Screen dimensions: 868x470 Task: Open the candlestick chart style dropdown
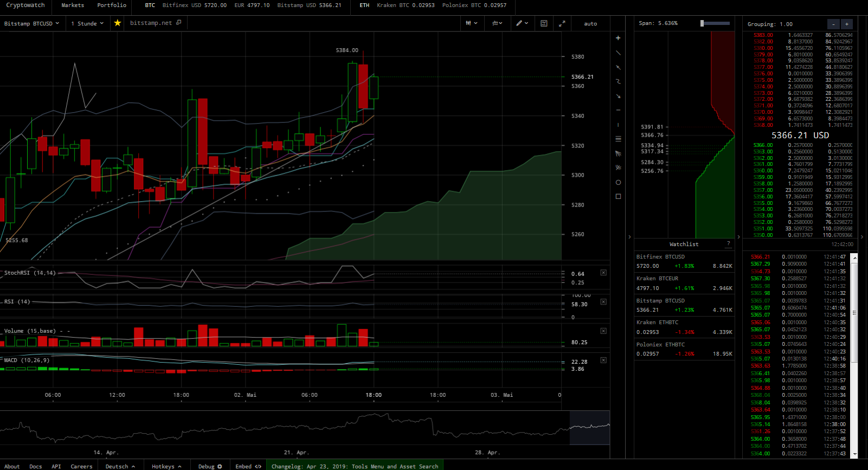(471, 23)
